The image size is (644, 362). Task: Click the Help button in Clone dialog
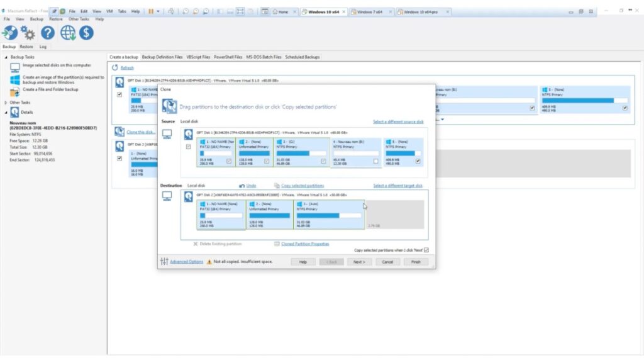[303, 262]
